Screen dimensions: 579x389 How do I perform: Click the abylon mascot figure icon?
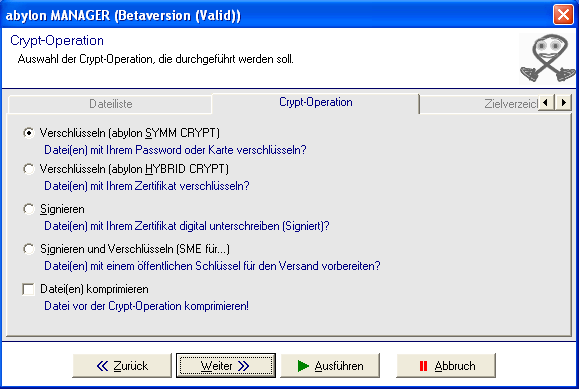coord(547,58)
